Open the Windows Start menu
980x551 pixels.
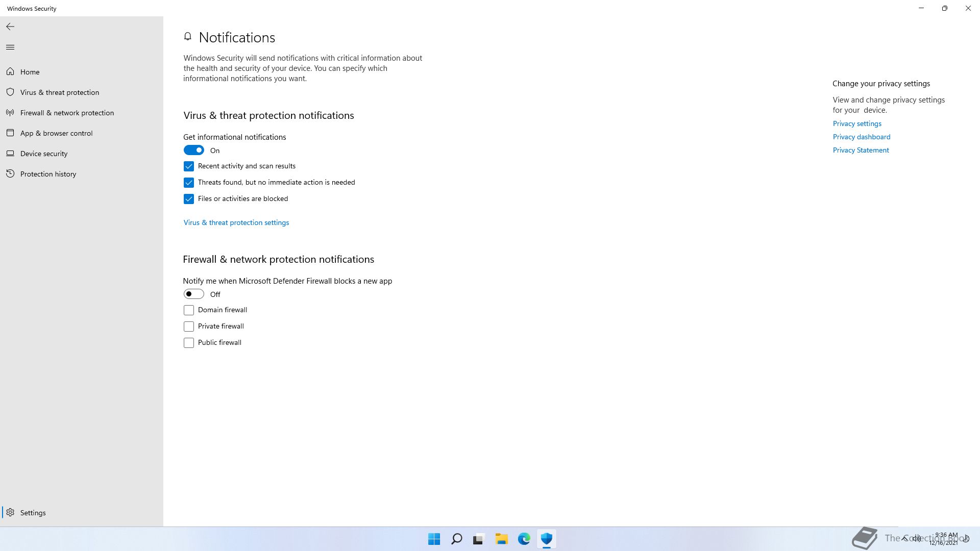(434, 539)
